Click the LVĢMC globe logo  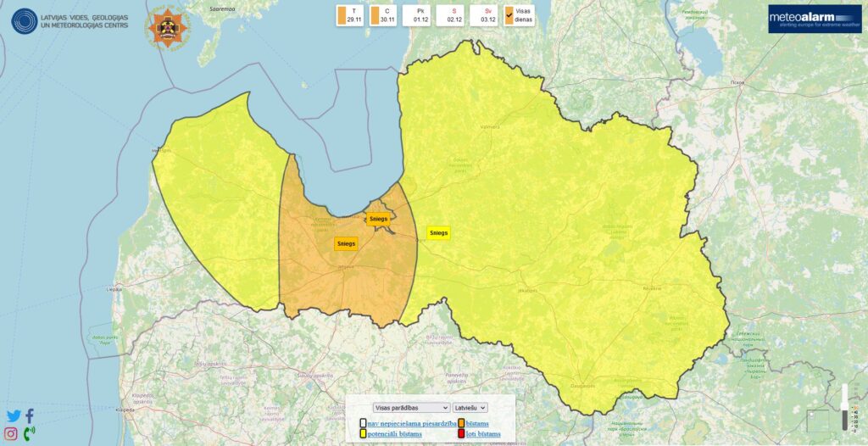pos(25,21)
